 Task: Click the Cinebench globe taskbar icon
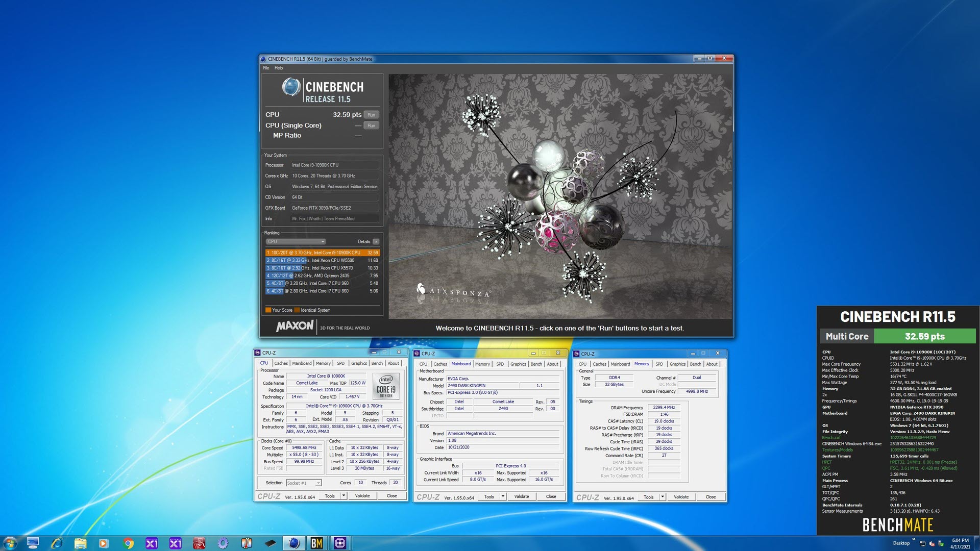tap(293, 543)
